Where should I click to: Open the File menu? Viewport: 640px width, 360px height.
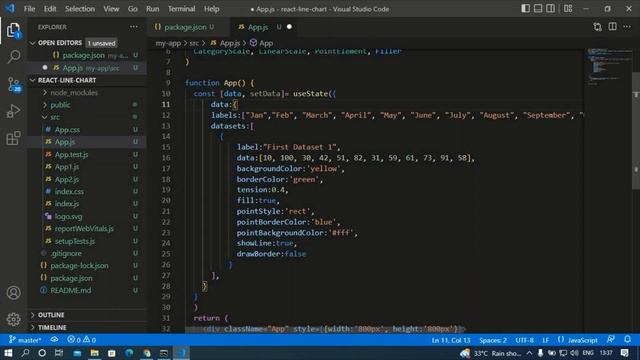[x=29, y=9]
